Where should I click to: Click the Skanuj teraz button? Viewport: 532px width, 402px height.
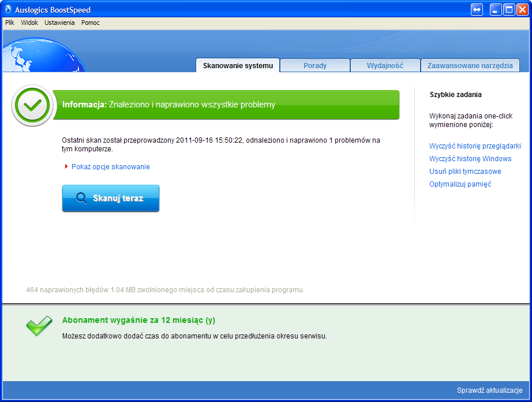[x=111, y=198]
